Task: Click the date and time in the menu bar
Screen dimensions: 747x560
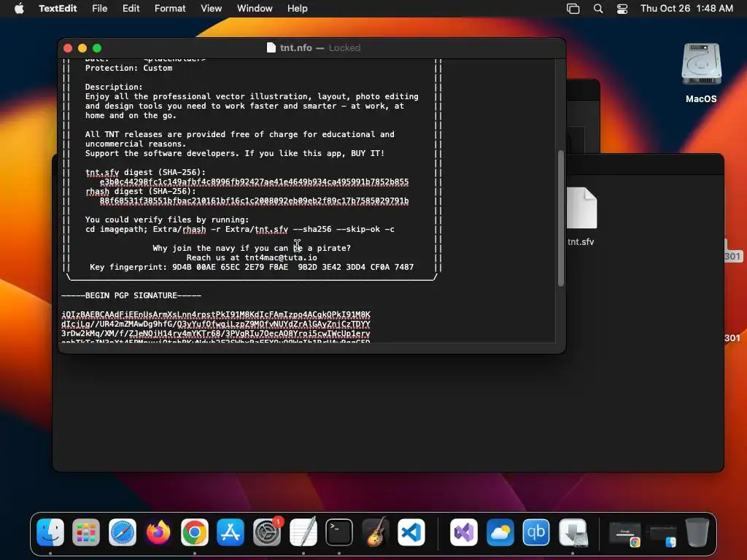Action: tap(686, 9)
